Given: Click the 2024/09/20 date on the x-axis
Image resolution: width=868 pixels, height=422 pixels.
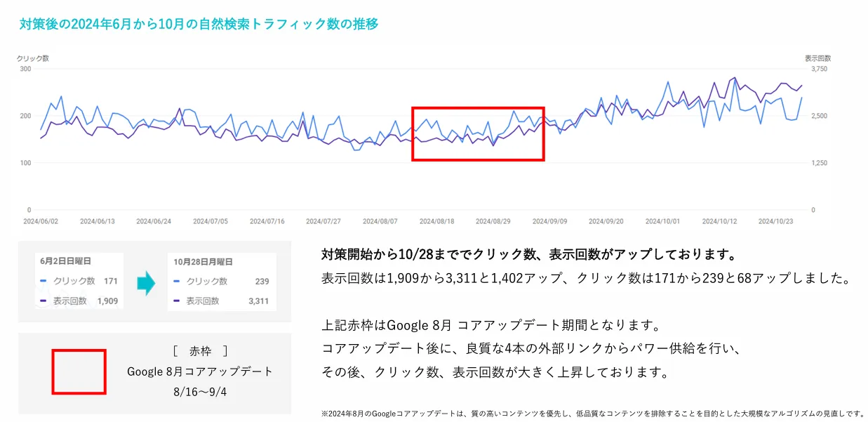Looking at the screenshot, I should pyautogui.click(x=606, y=220).
